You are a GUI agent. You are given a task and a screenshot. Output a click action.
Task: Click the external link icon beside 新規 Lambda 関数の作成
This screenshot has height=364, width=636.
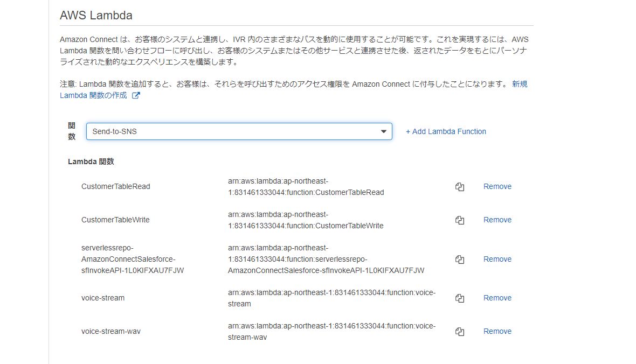click(x=137, y=95)
